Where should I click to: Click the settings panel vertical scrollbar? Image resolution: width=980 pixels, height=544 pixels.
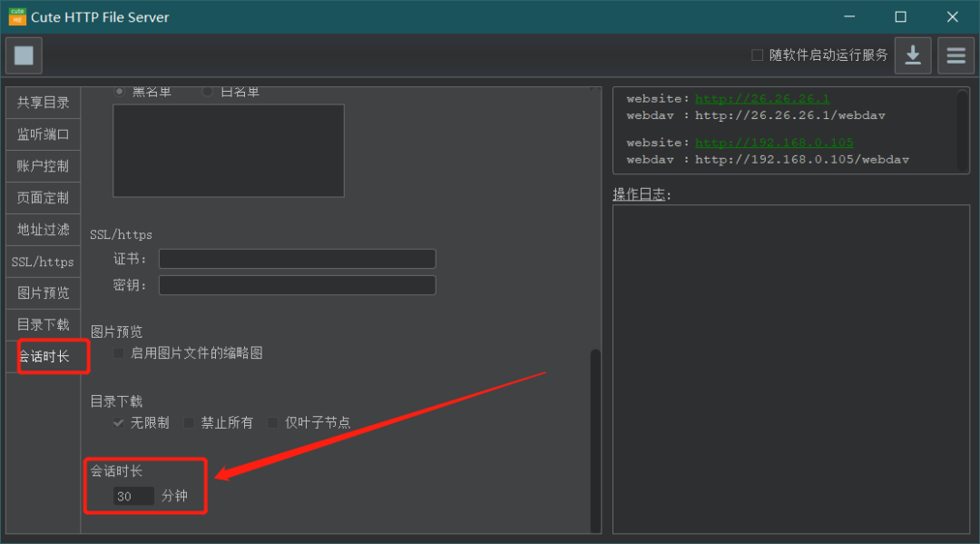[x=595, y=440]
